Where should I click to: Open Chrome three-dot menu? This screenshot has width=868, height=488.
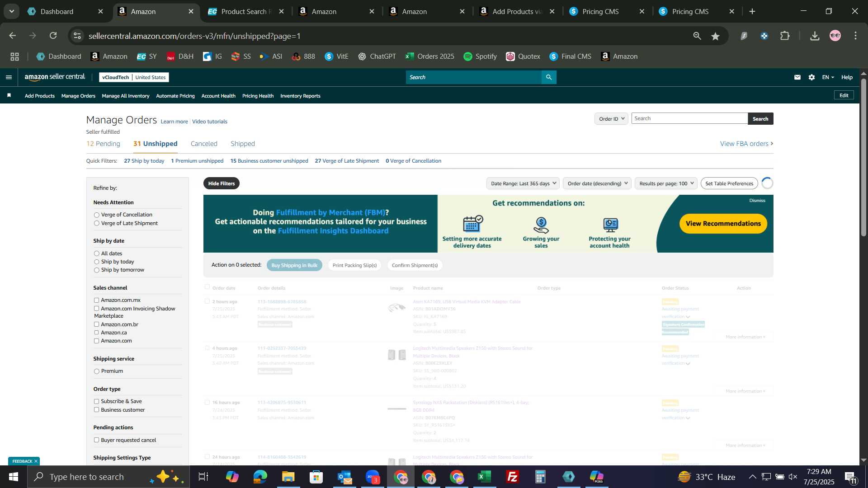[855, 36]
